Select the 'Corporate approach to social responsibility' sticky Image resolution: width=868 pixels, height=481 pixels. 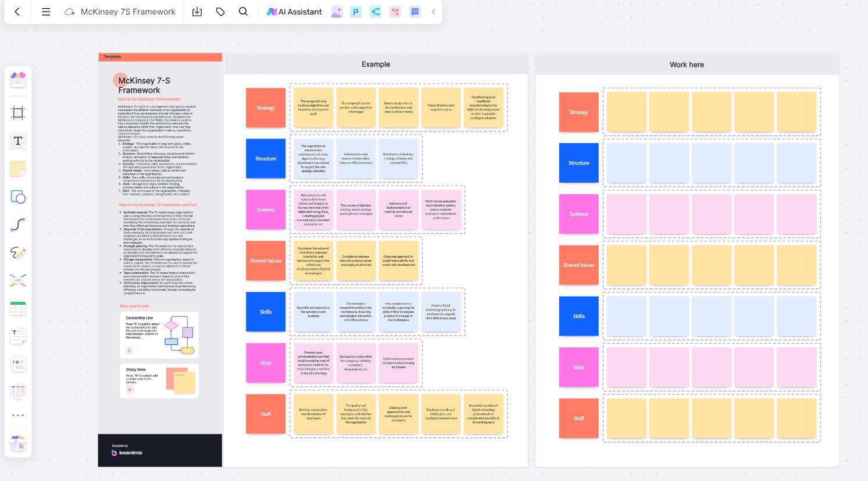pyautogui.click(x=398, y=261)
